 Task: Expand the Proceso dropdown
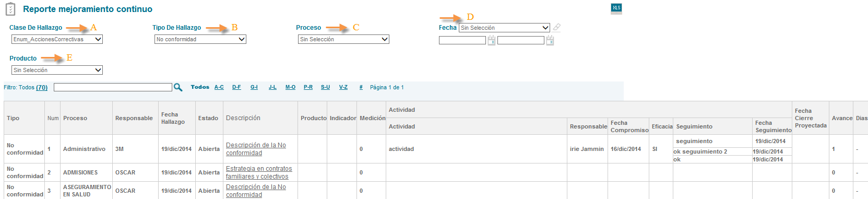pyautogui.click(x=343, y=39)
